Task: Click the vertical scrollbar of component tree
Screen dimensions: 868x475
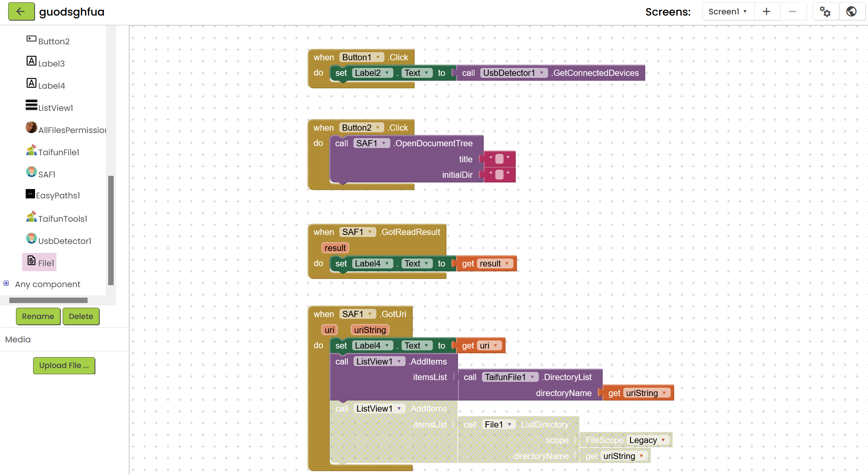Action: tap(111, 230)
